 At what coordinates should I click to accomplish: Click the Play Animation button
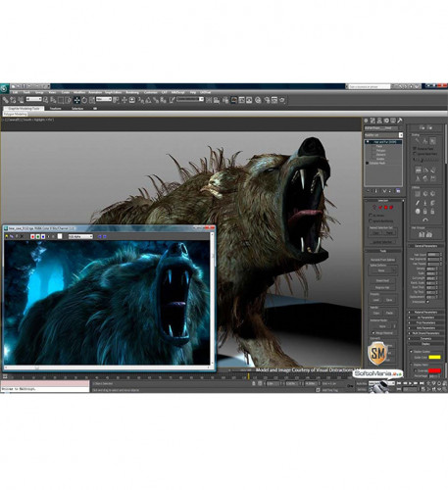click(x=411, y=383)
